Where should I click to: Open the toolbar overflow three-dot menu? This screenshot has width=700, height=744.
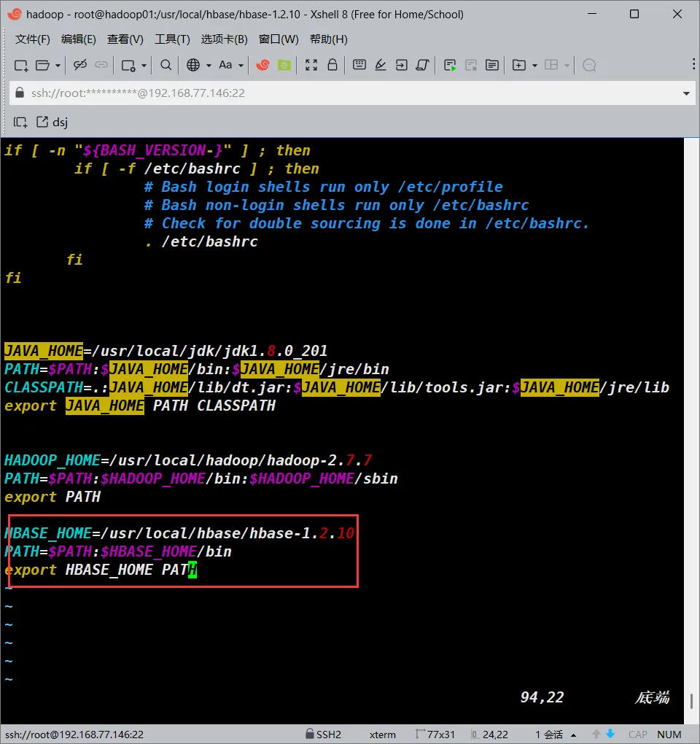click(693, 64)
